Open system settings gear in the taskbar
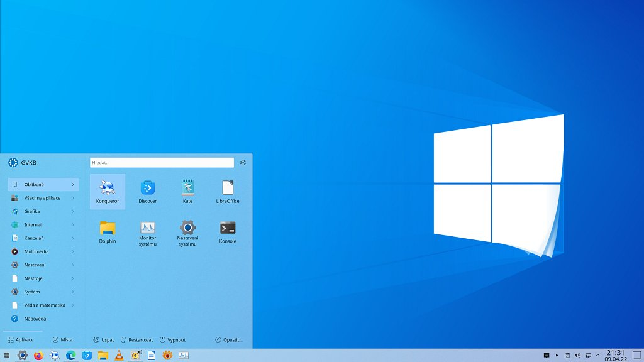 (23, 356)
